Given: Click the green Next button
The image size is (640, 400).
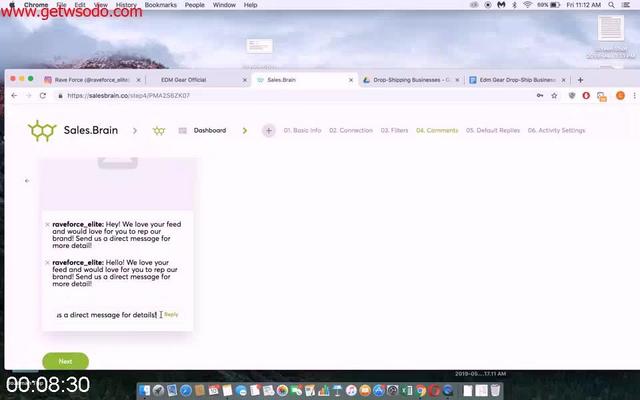Looking at the screenshot, I should click(x=65, y=361).
